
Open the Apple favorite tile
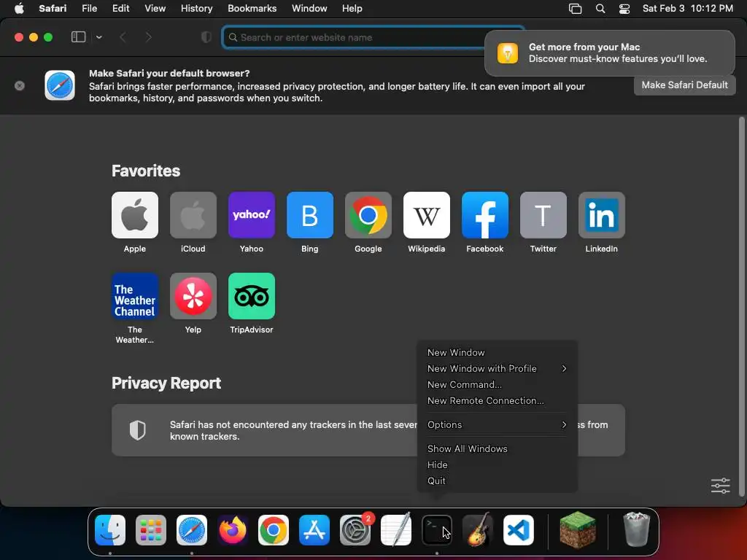point(135,215)
